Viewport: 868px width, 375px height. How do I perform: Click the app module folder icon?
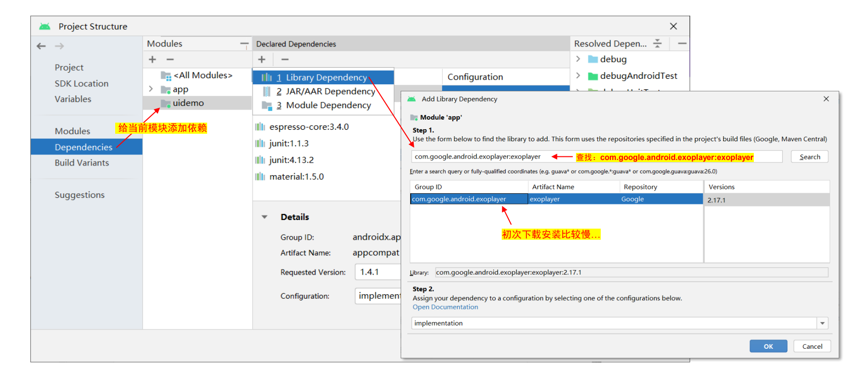[x=165, y=90]
